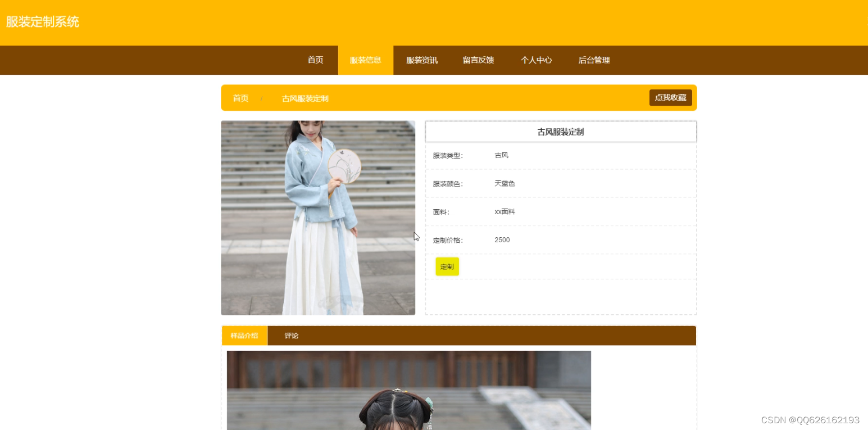Open the 首页 navigation menu item
The height and width of the screenshot is (430, 868).
tap(315, 60)
